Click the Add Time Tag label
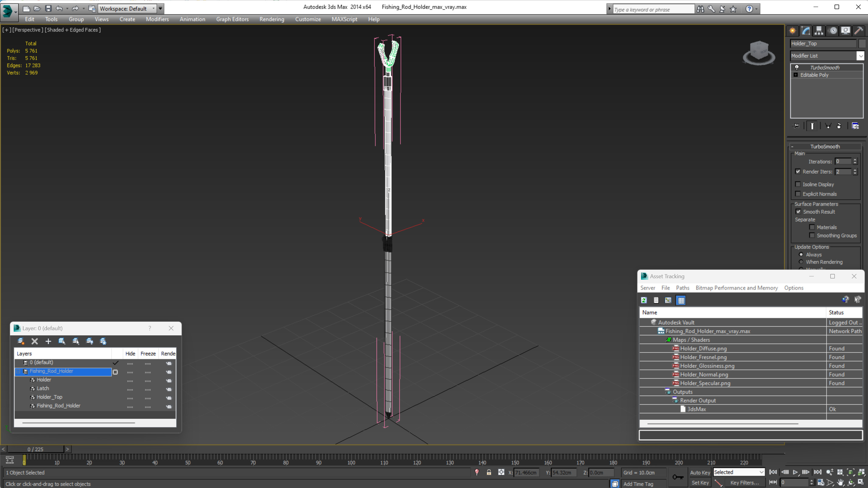Image resolution: width=868 pixels, height=488 pixels. tap(638, 484)
